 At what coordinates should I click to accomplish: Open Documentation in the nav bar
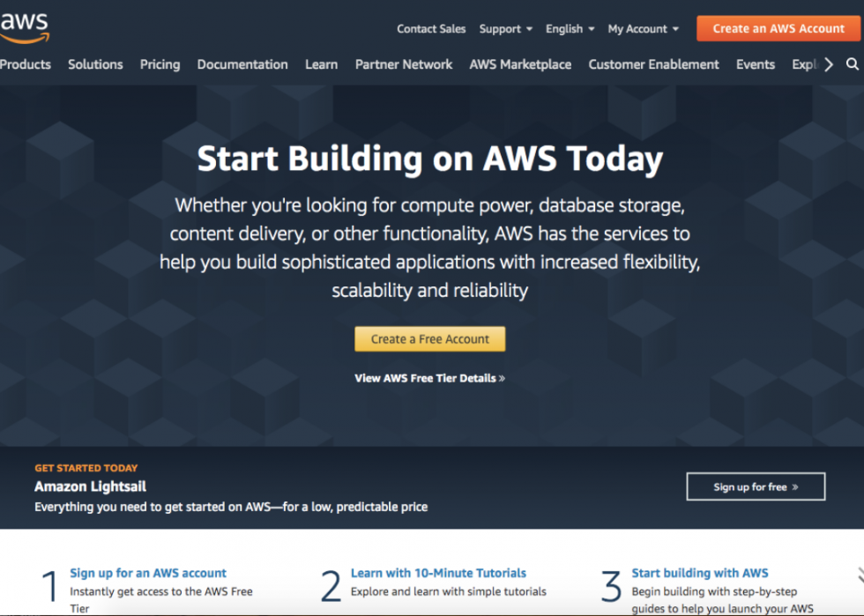(x=242, y=64)
